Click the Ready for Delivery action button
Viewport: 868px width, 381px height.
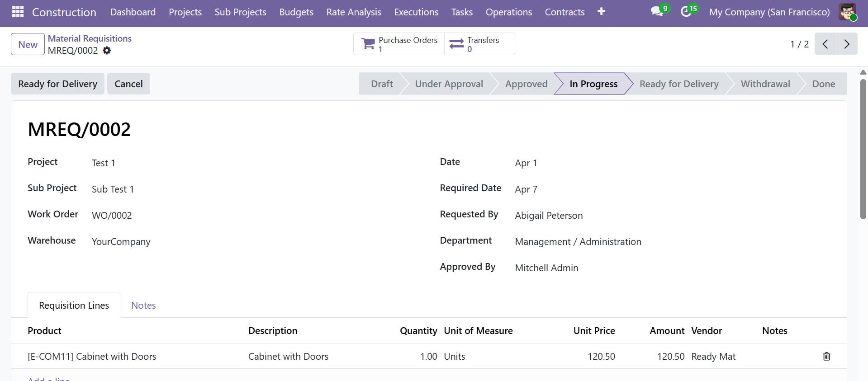58,84
